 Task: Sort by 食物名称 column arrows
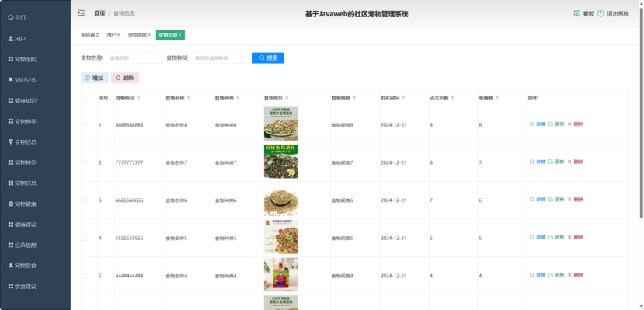coord(189,98)
